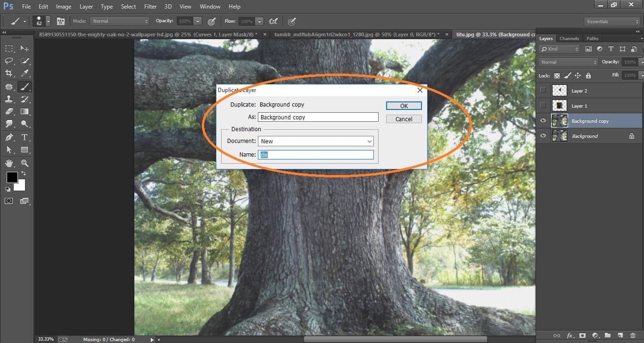Open the Filter menu
The image size is (644, 343).
tap(150, 6)
